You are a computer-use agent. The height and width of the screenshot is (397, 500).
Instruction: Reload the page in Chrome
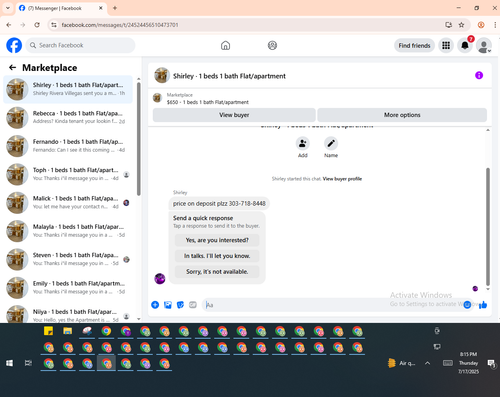37,25
